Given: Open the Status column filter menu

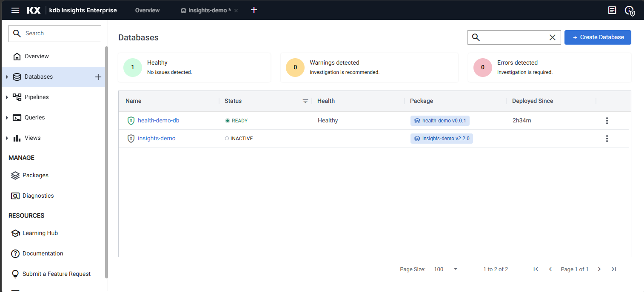Looking at the screenshot, I should coord(305,101).
